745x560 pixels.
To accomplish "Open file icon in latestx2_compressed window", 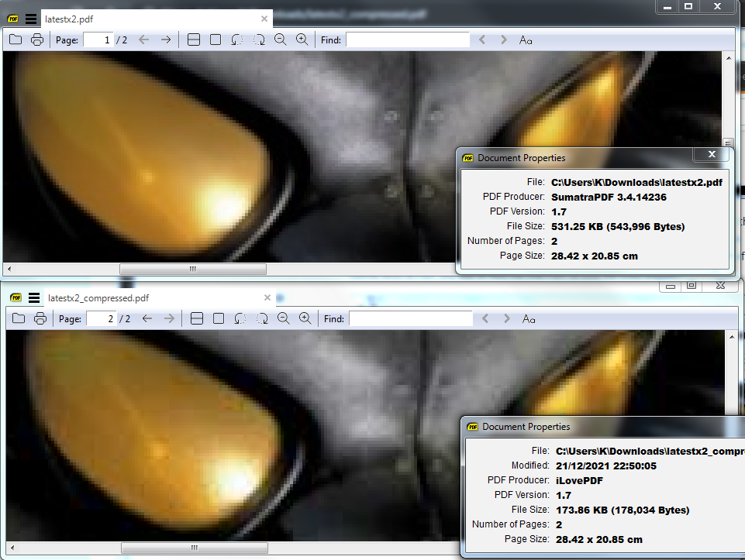I will click(x=19, y=318).
